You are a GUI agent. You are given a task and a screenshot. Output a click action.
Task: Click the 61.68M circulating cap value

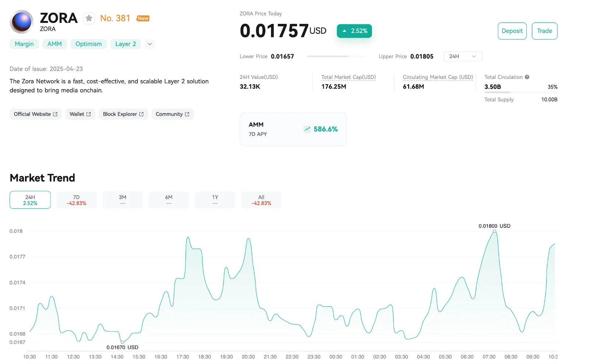pyautogui.click(x=413, y=87)
